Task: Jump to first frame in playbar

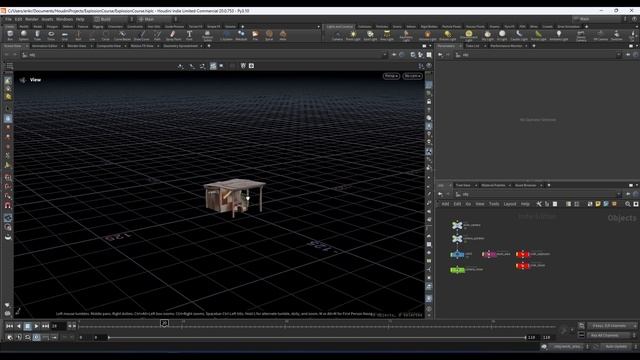Action: coord(9,326)
